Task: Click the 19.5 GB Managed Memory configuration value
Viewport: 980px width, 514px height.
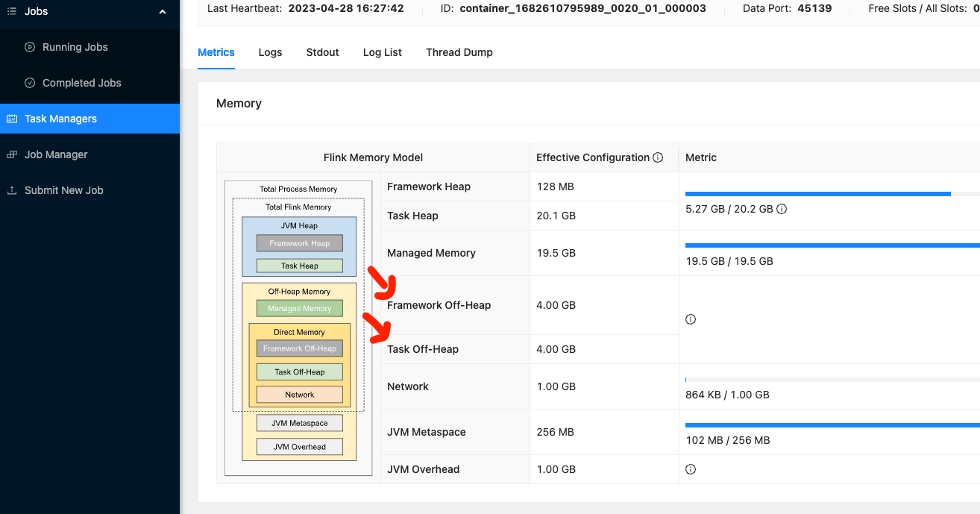Action: point(556,253)
